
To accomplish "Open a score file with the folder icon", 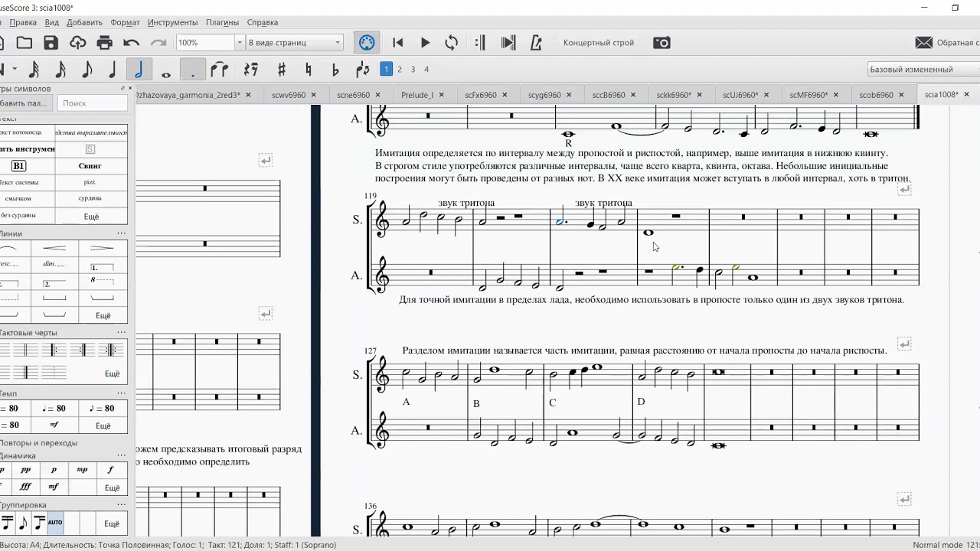I will [24, 43].
